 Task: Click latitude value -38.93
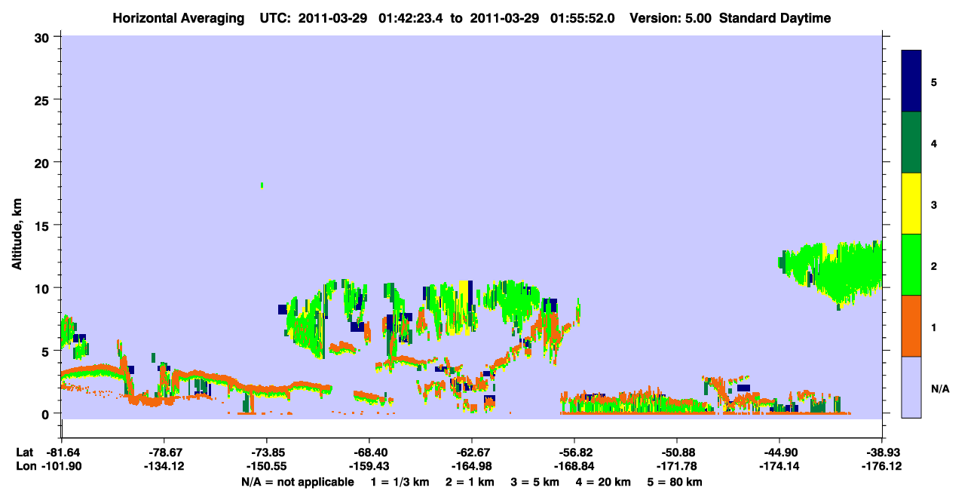(x=882, y=452)
